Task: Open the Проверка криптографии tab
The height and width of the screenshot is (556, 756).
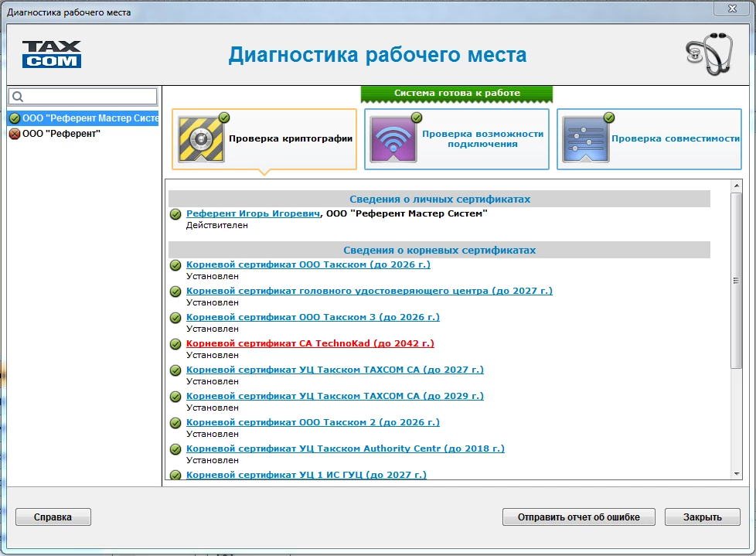Action: (290, 139)
